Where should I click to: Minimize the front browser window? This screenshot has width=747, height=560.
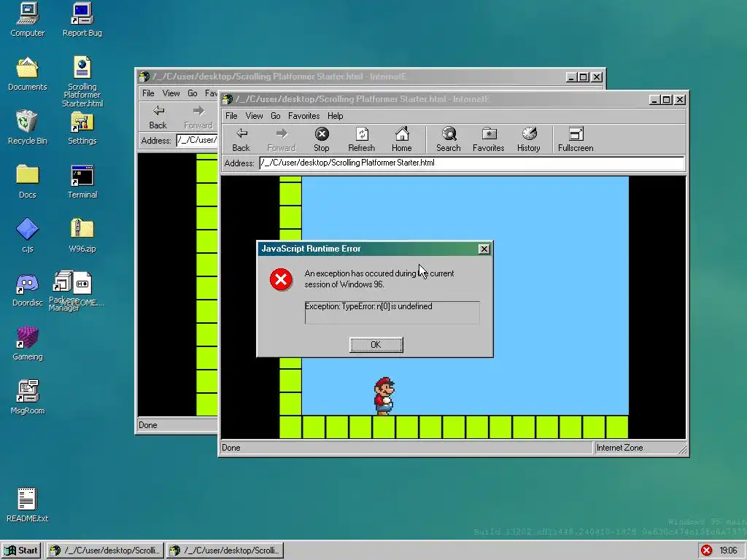(654, 99)
